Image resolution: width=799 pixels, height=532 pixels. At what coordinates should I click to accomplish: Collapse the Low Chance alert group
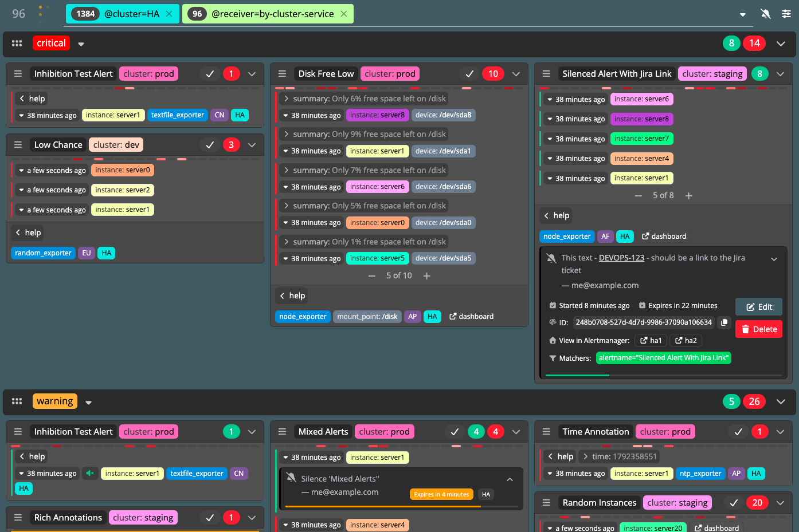[x=252, y=145]
